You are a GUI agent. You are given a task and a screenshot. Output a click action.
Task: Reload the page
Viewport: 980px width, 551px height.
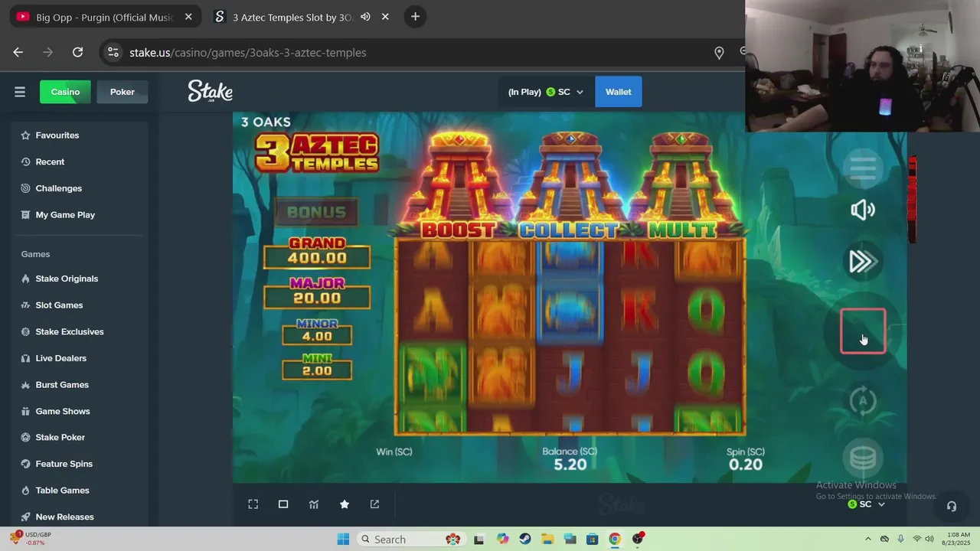click(77, 52)
